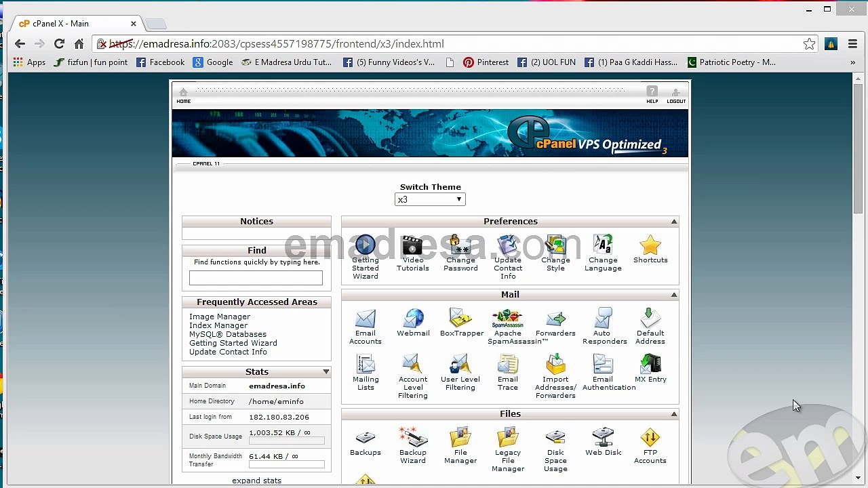Viewport: 868px width, 488px height.
Task: Click the cPanel Logout icon
Action: [675, 96]
